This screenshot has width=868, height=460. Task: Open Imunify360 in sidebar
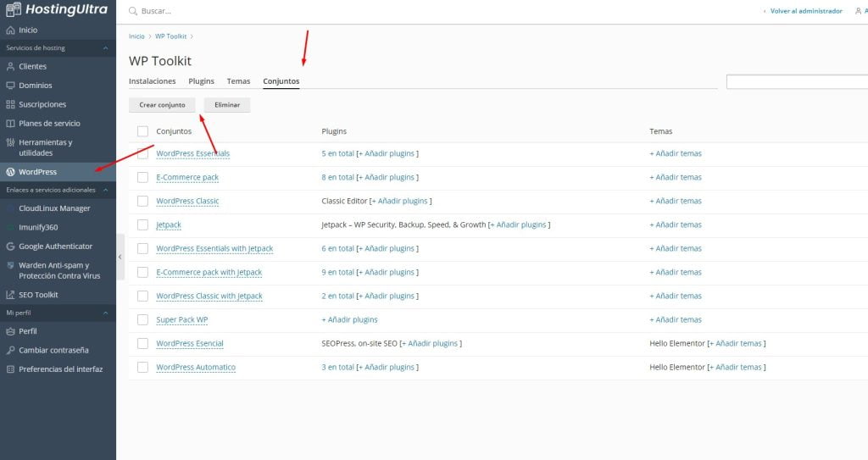(x=38, y=228)
